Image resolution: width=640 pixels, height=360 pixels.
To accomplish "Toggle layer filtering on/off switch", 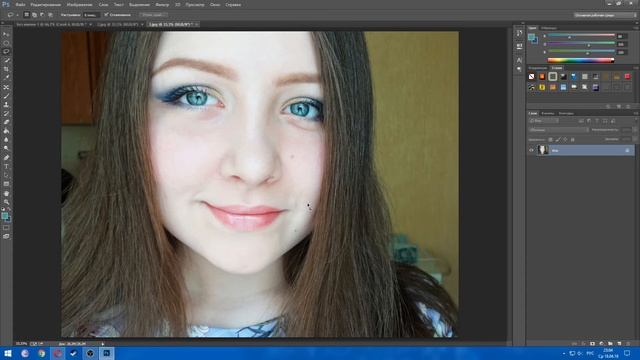I will (635, 121).
